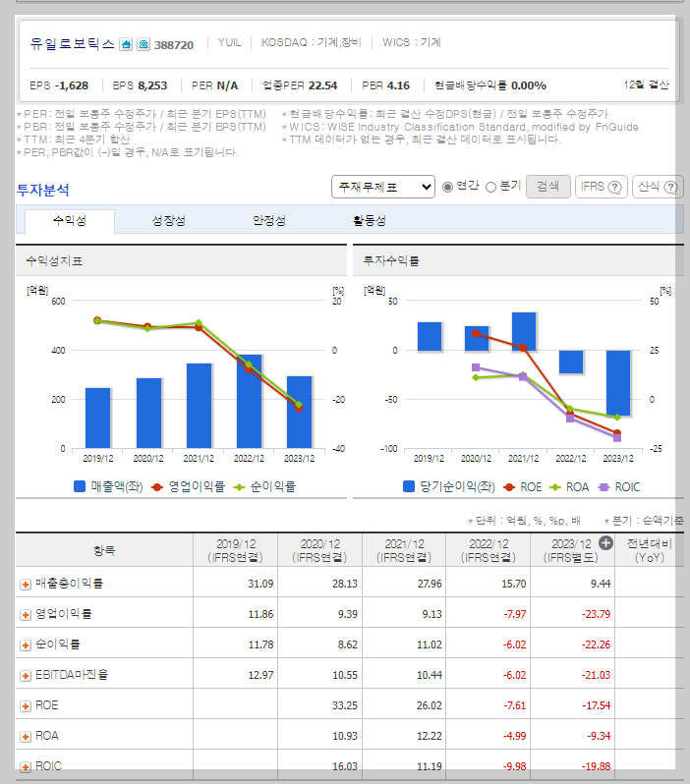This screenshot has width=690, height=784.
Task: Expand the ROE row
Action: 26,706
